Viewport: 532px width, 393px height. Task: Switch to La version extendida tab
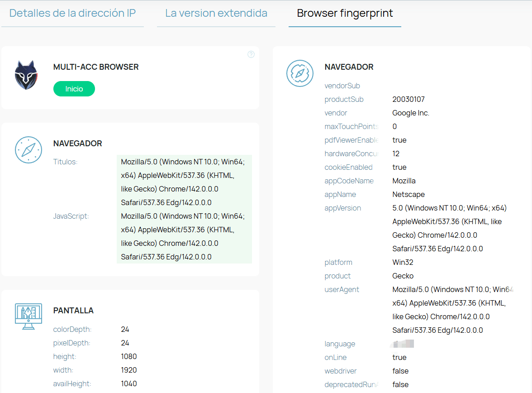pyautogui.click(x=216, y=13)
